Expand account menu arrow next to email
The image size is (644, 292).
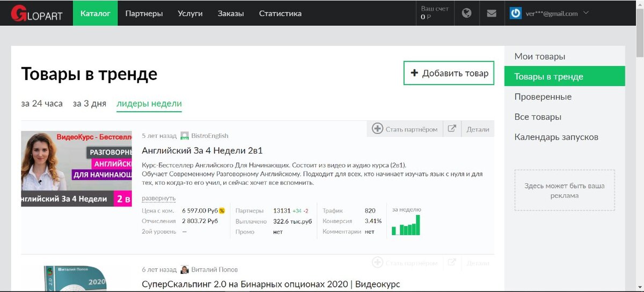tap(586, 13)
